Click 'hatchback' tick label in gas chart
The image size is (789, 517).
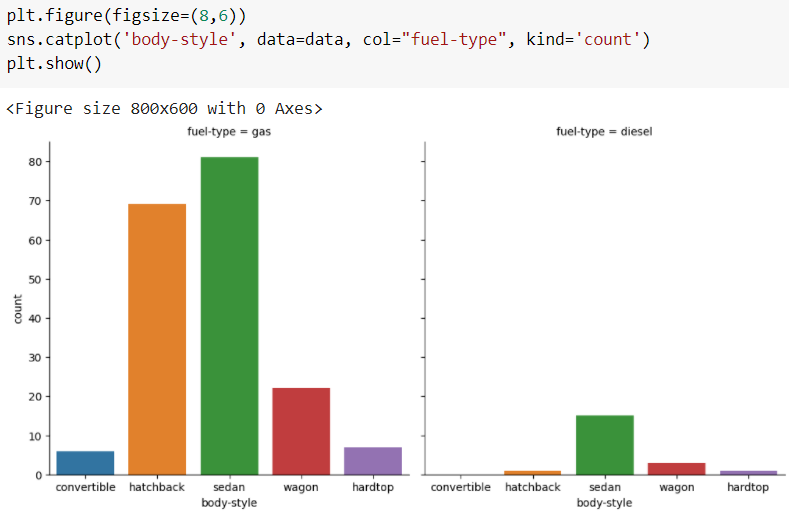point(157,487)
